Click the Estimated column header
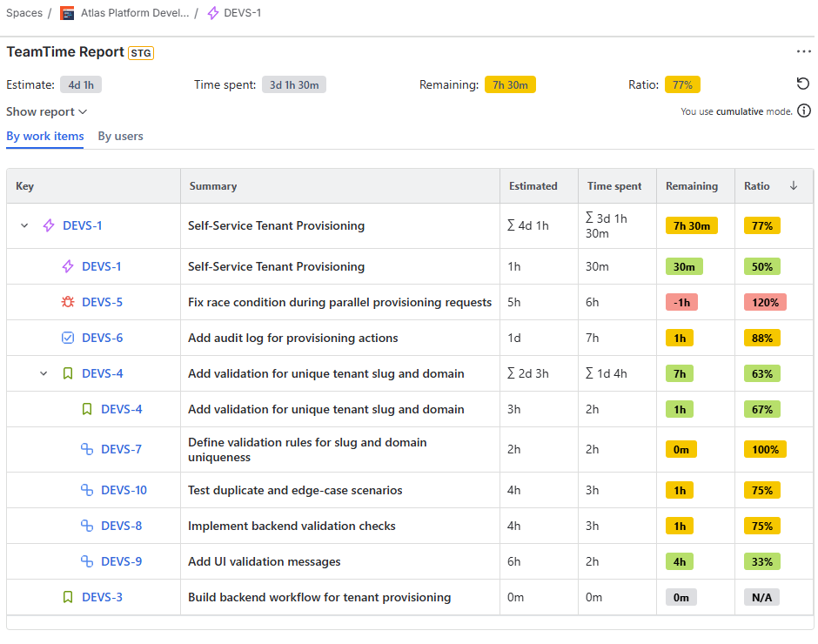The width and height of the screenshot is (818, 644). click(533, 185)
